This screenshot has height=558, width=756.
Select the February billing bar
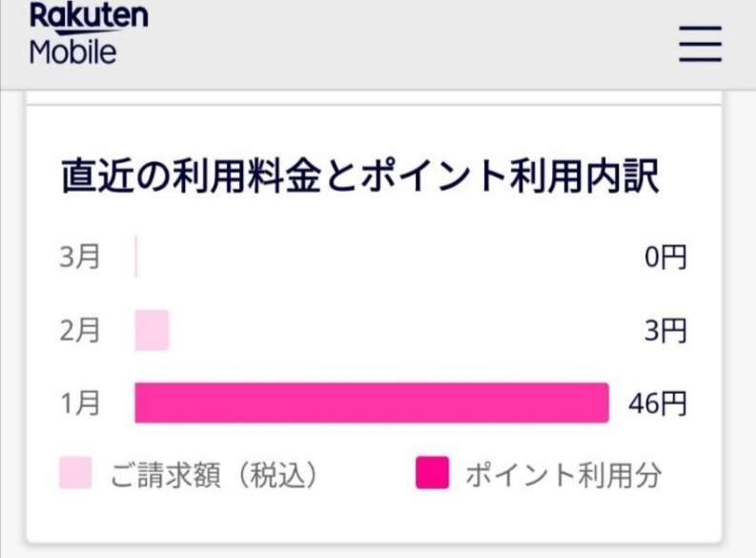coord(152,330)
